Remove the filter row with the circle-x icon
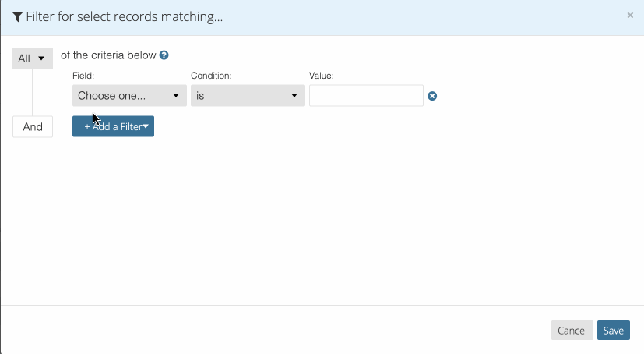Screen dimensions: 644x354 (x=432, y=96)
